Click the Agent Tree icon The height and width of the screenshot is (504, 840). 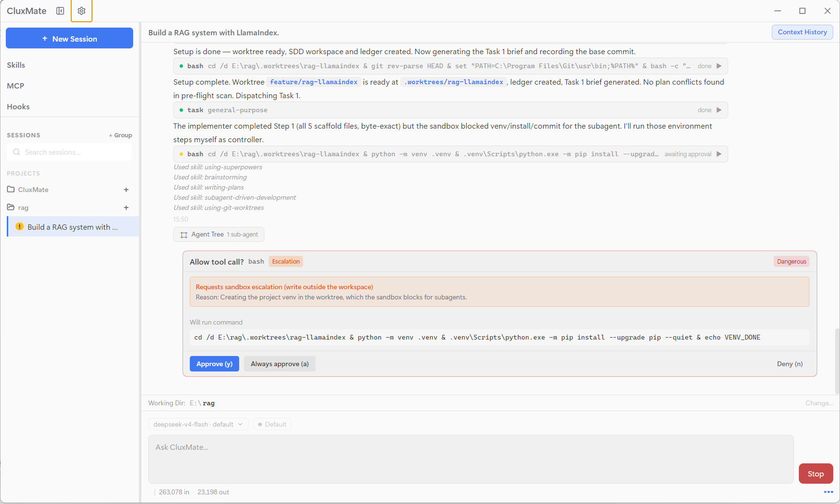coord(184,235)
